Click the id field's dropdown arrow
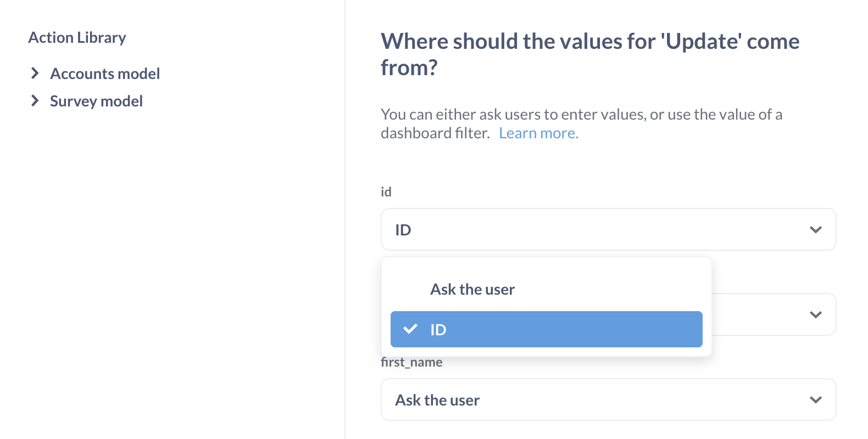This screenshot has height=439, width=868. tap(815, 230)
